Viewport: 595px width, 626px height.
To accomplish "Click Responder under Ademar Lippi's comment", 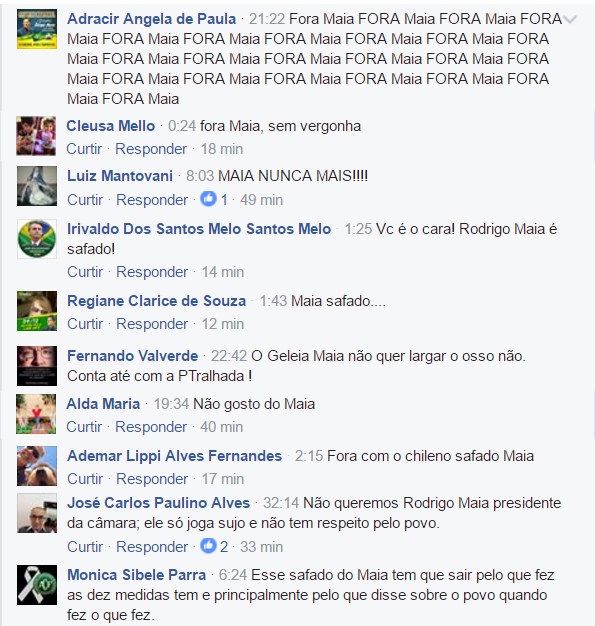I will [152, 479].
